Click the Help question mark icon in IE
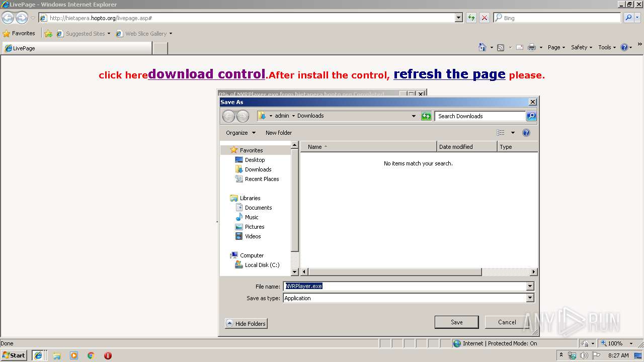Viewport: 644px width, 362px height. [x=624, y=47]
